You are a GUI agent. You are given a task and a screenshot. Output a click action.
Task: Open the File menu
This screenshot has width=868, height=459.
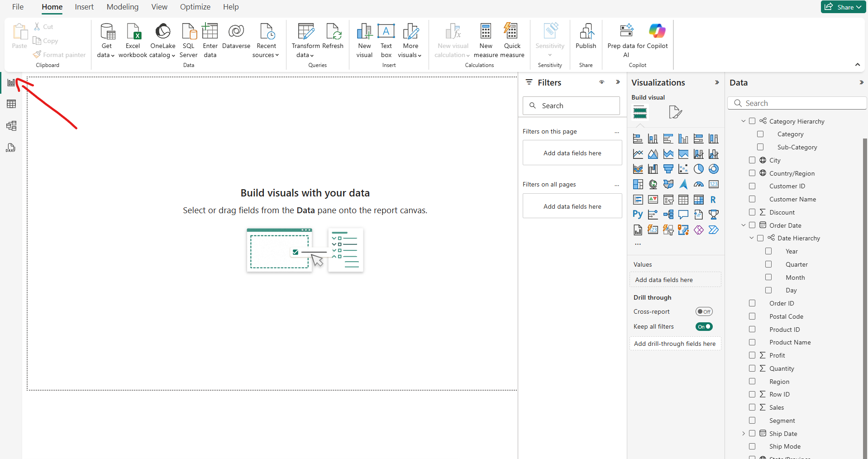(x=18, y=7)
